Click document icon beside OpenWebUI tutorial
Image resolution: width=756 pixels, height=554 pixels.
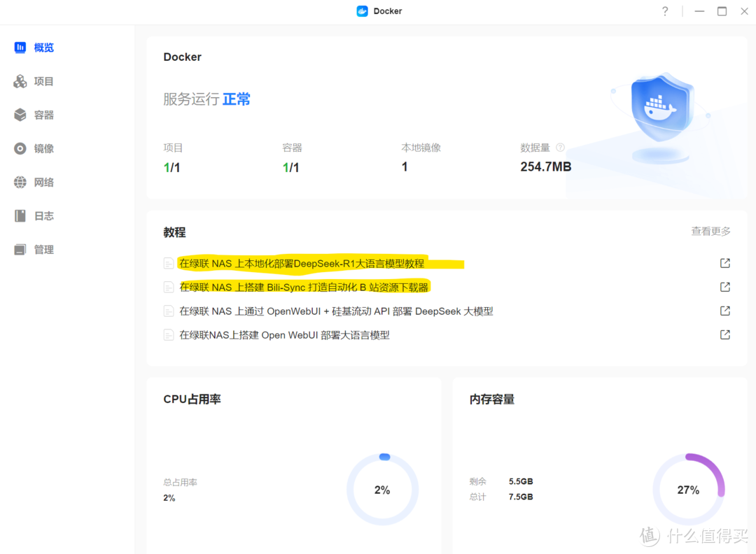click(169, 311)
